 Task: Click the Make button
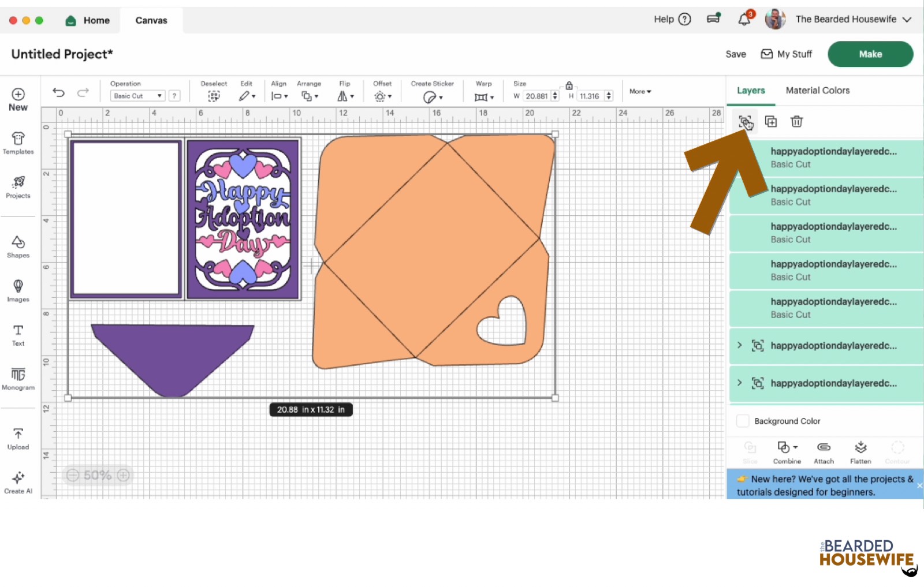pos(870,54)
